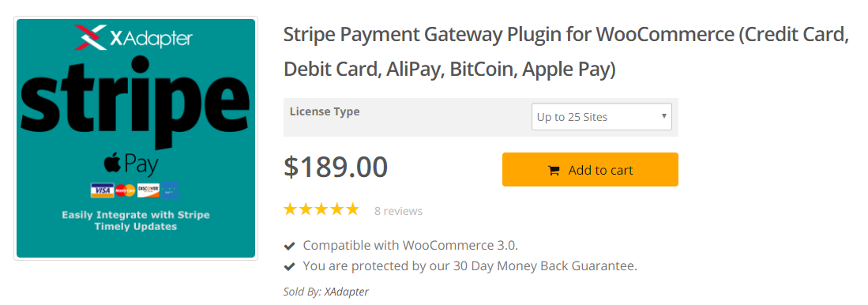868x305 pixels.
Task: Click the $189.00 price text
Action: pyautogui.click(x=336, y=168)
